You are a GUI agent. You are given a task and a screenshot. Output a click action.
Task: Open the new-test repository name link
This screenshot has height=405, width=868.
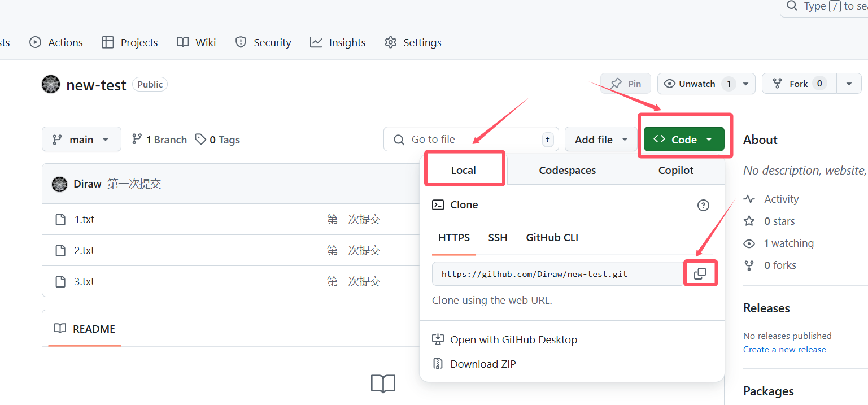[96, 85]
